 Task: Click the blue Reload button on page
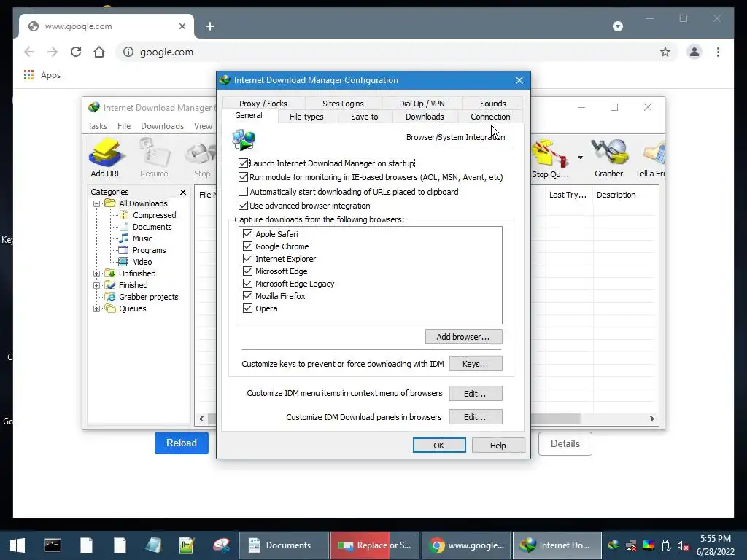coord(182,443)
